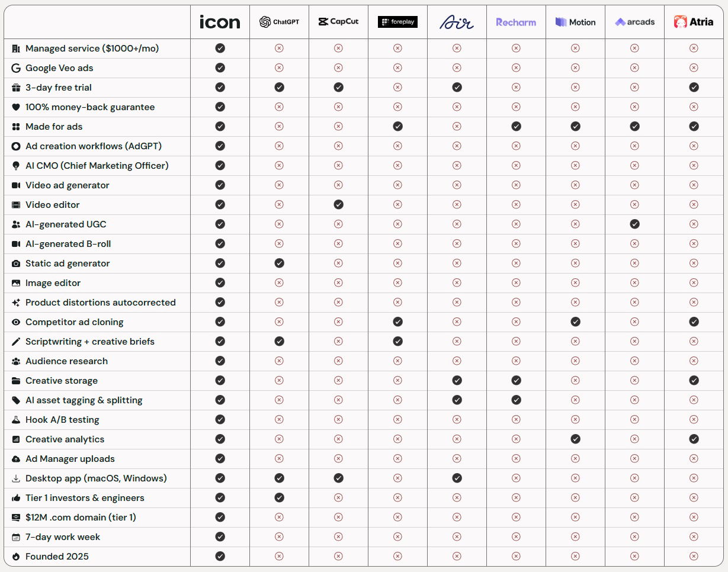Click the Google G icon beside Google Veo ads
Screen dimensions: 728x572
click(x=16, y=68)
